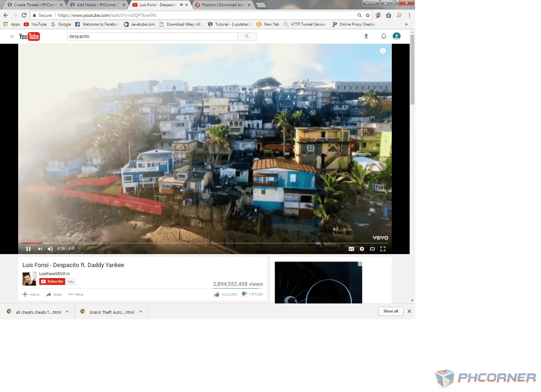Viewport: 541px width, 392px height.
Task: Open the ad info badge icon
Action: pyautogui.click(x=360, y=264)
